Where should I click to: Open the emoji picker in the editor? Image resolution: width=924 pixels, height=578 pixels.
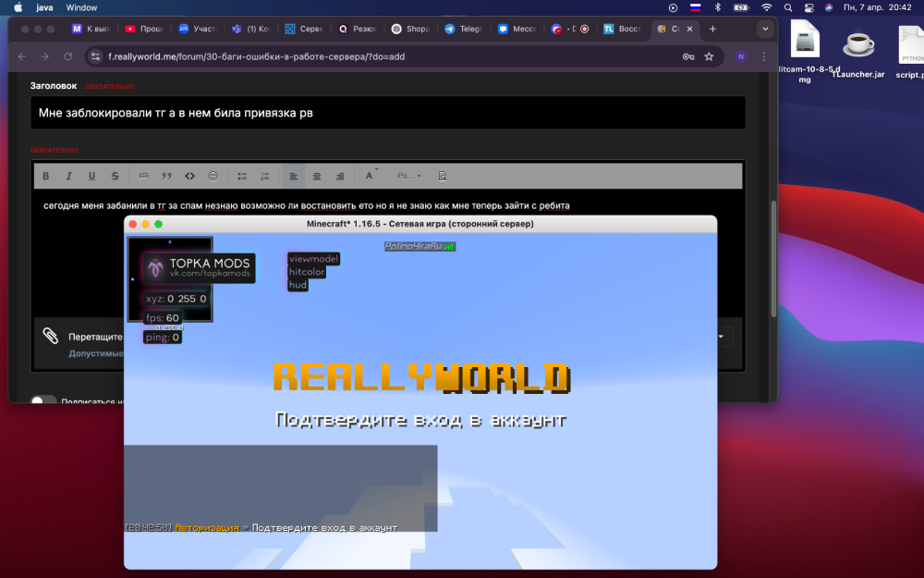click(x=213, y=176)
